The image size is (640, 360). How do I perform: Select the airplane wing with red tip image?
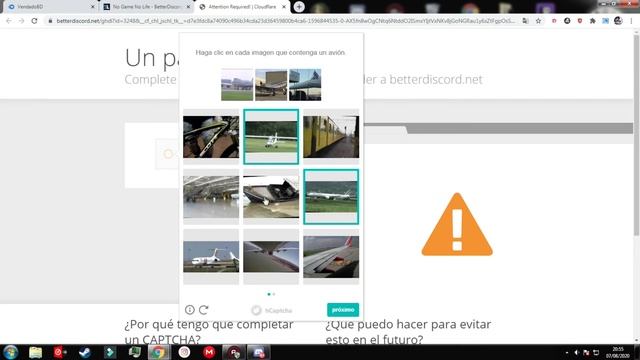pos(331,257)
